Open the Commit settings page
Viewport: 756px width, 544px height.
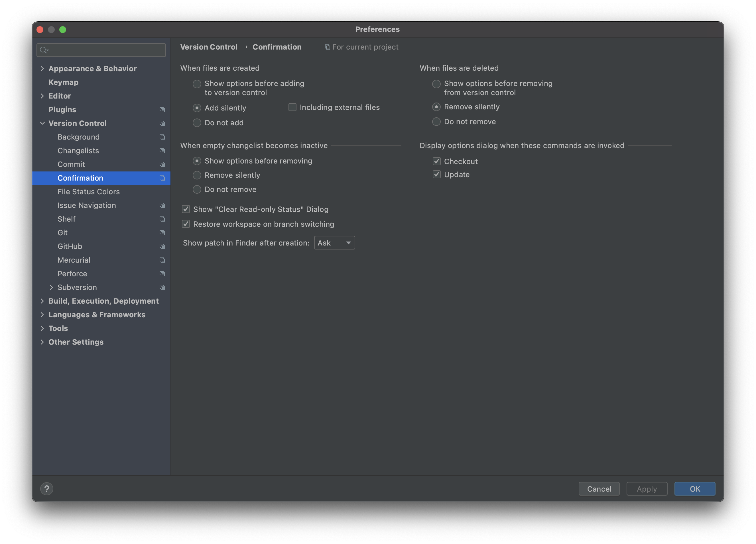pyautogui.click(x=71, y=164)
